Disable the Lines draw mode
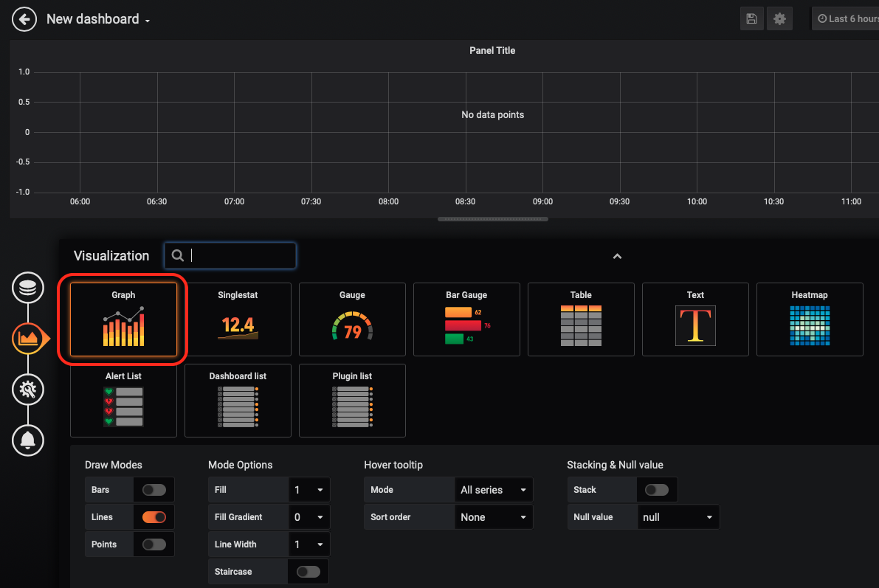The width and height of the screenshot is (879, 588). click(x=154, y=517)
